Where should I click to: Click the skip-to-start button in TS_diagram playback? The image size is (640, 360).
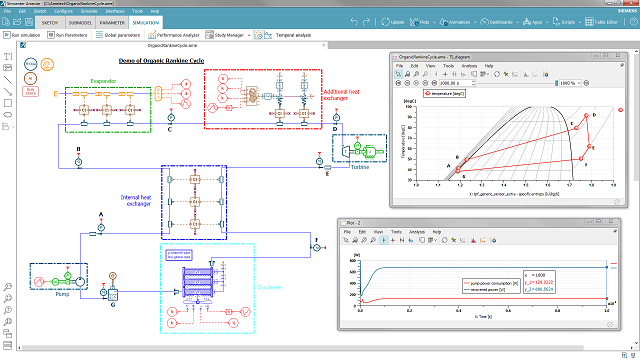click(399, 83)
